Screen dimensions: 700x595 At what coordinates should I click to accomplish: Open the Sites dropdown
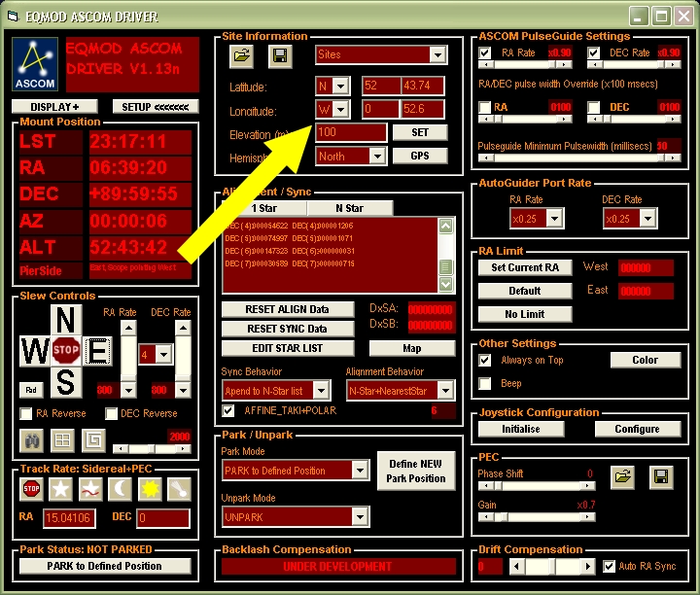(437, 54)
